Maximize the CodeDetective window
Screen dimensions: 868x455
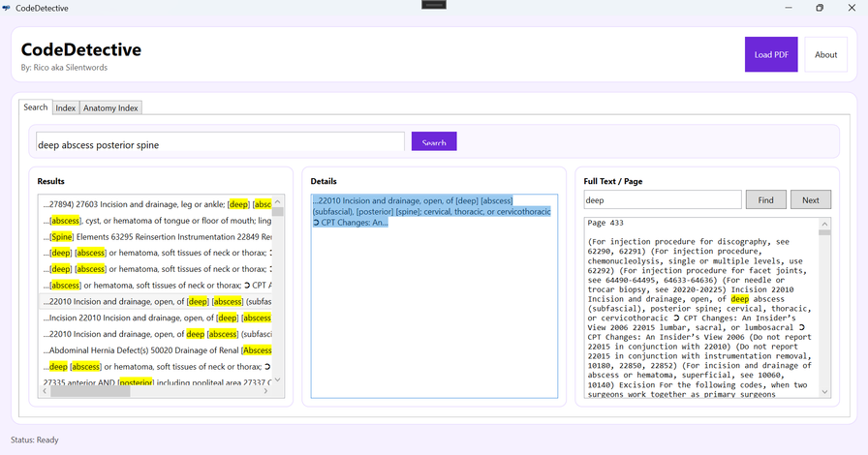click(819, 8)
